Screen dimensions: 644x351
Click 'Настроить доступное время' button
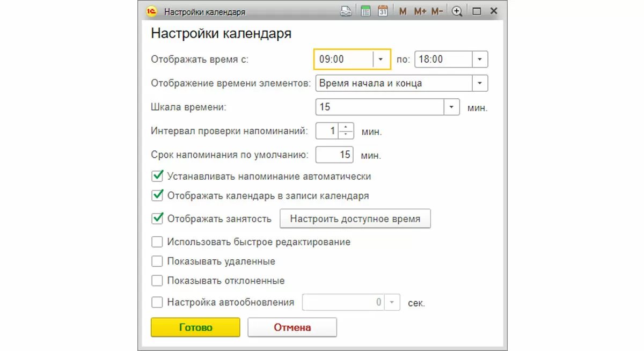pyautogui.click(x=354, y=219)
